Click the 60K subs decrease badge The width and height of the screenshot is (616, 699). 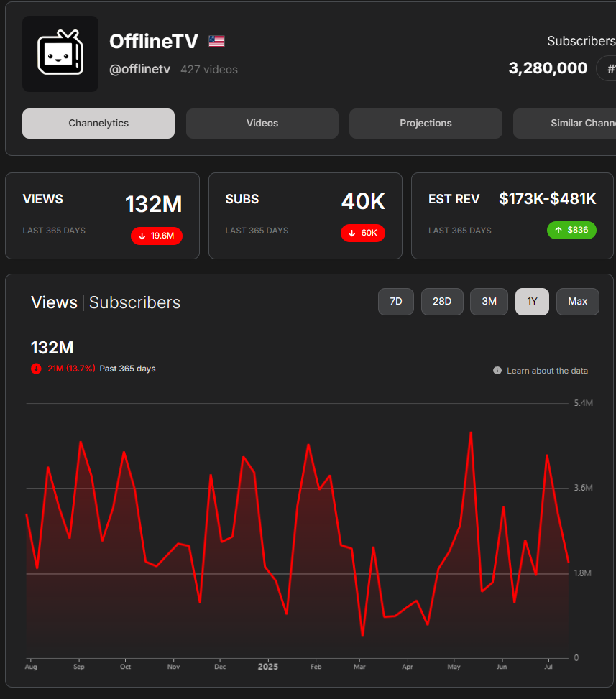click(363, 233)
